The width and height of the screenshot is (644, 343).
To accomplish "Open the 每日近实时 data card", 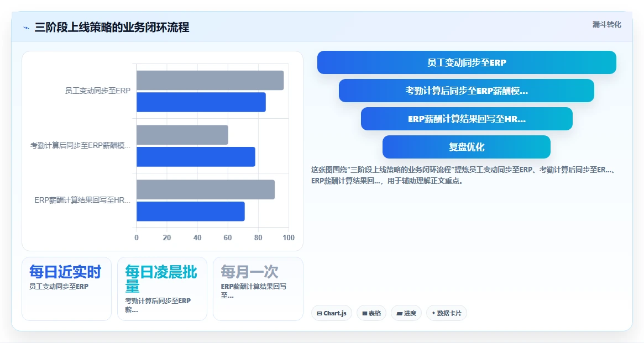I will click(66, 289).
